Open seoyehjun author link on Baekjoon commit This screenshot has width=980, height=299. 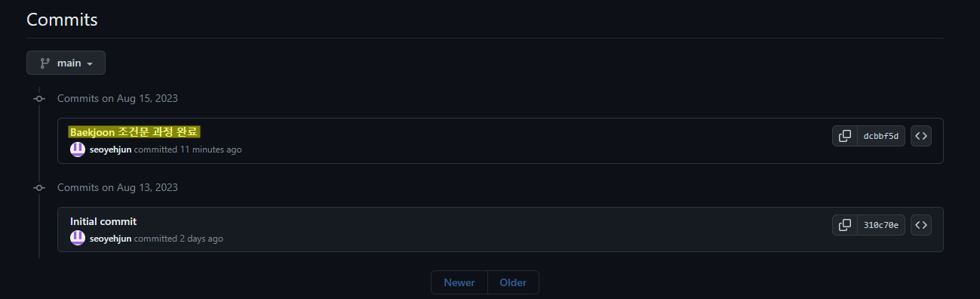coord(110,149)
